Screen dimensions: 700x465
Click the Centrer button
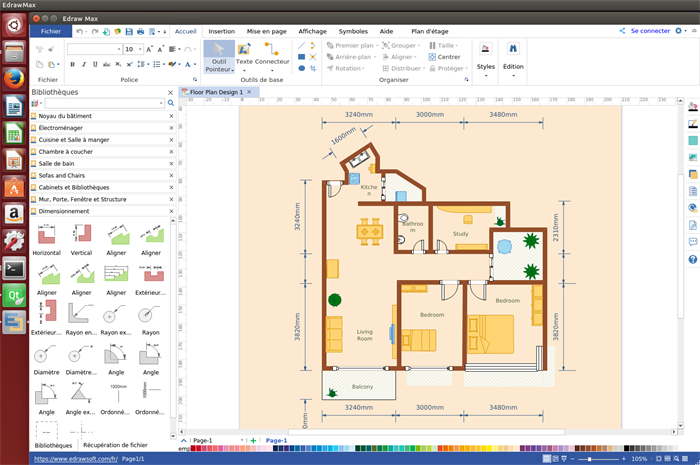pyautogui.click(x=444, y=57)
